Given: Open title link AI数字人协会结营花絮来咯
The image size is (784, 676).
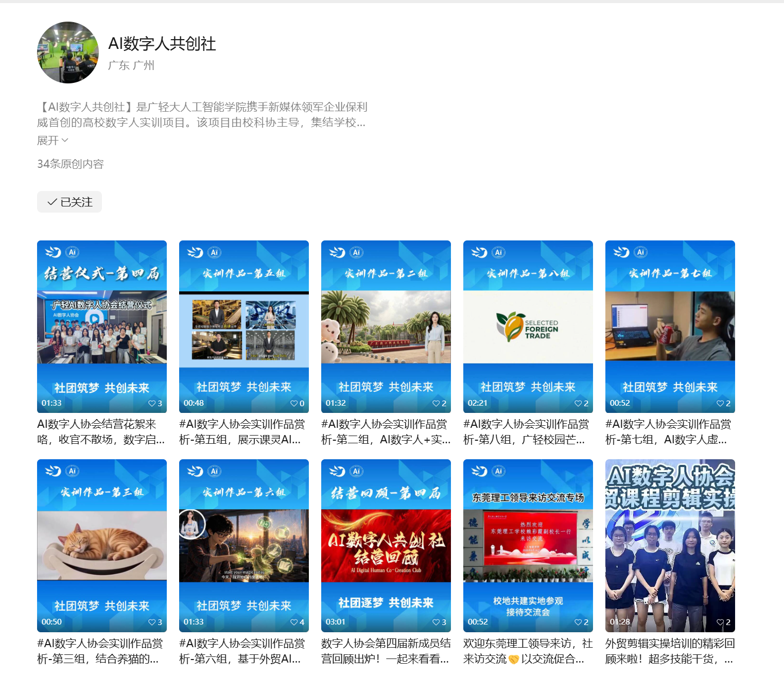Looking at the screenshot, I should (101, 432).
